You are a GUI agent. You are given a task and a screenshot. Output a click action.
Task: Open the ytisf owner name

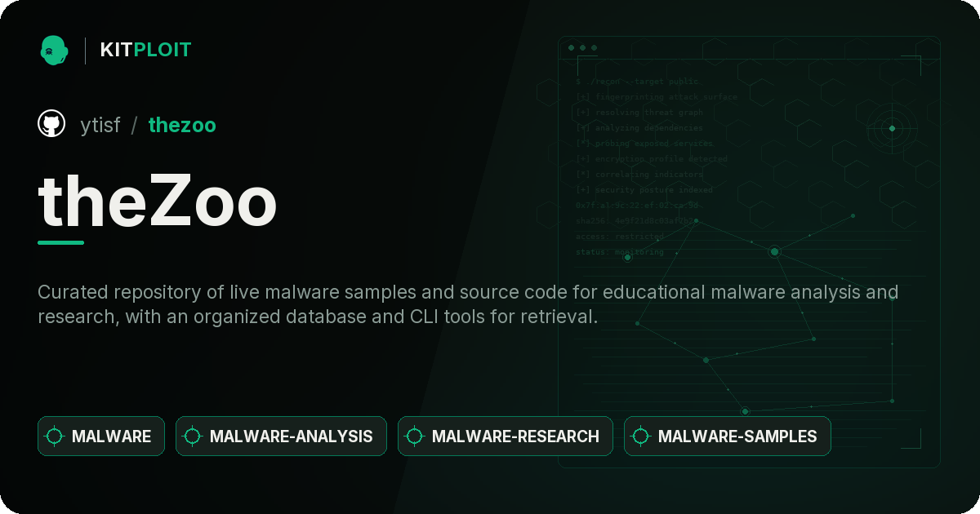(100, 125)
